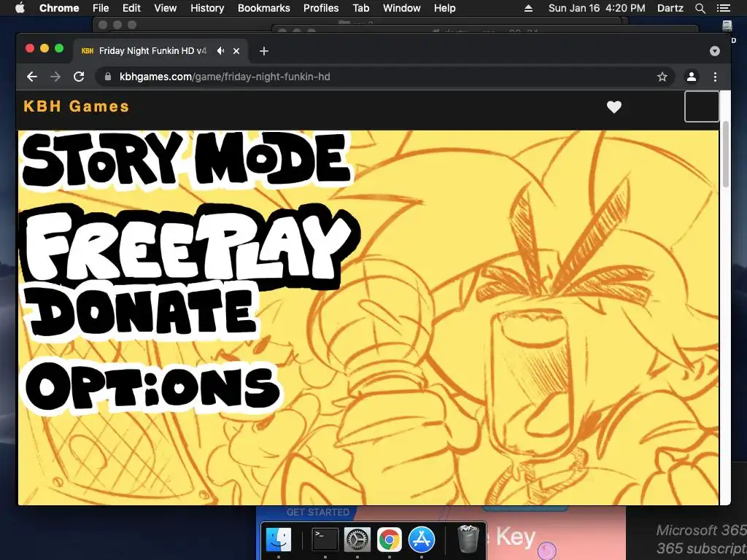Open the Chrome profile avatar icon
Image resolution: width=747 pixels, height=560 pixels.
point(692,77)
